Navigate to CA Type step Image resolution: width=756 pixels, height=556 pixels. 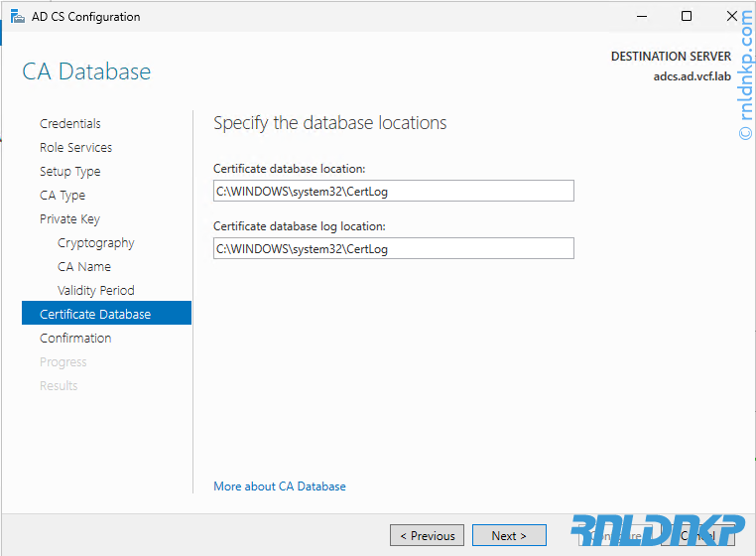tap(63, 196)
